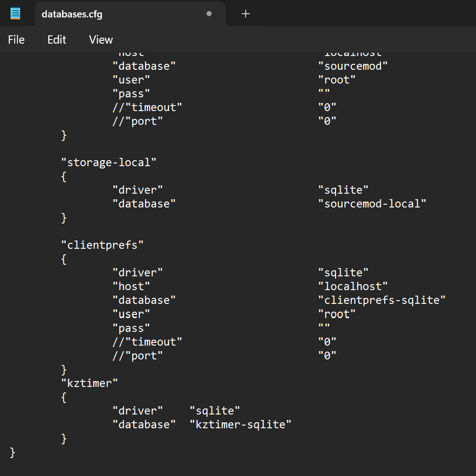Click the "storage-local" section name
The width and height of the screenshot is (476, 476).
point(109,162)
